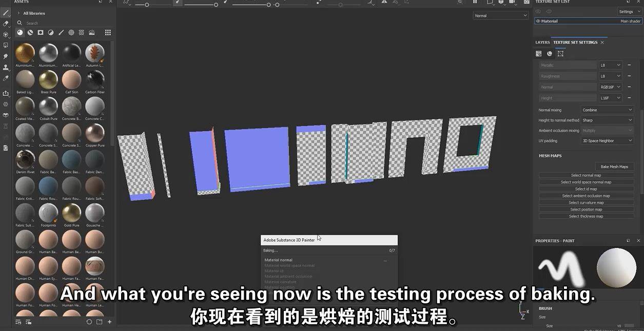
Task: Select Gold Pure material thumbnail
Action: 71,213
